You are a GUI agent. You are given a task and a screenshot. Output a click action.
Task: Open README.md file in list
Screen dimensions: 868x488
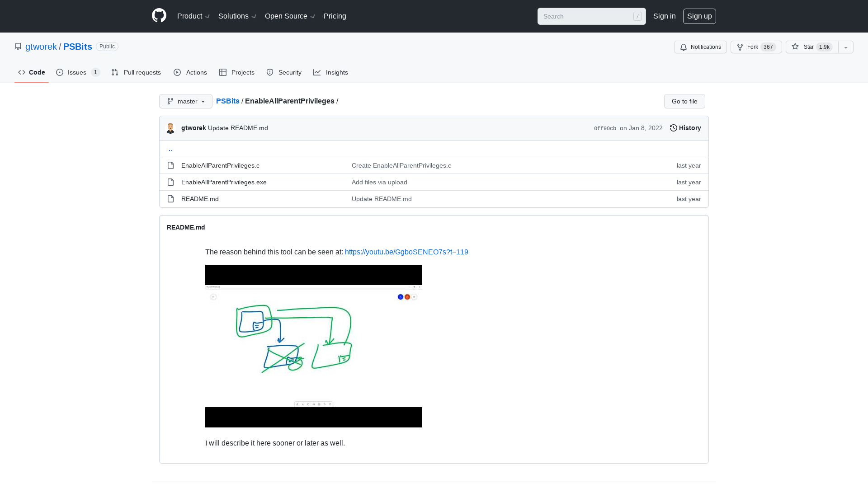(200, 199)
